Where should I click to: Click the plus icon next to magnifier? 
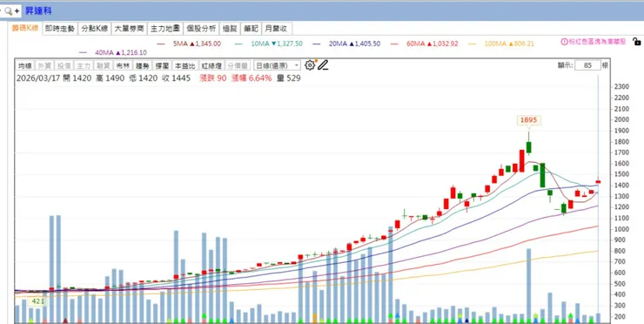[17, 11]
